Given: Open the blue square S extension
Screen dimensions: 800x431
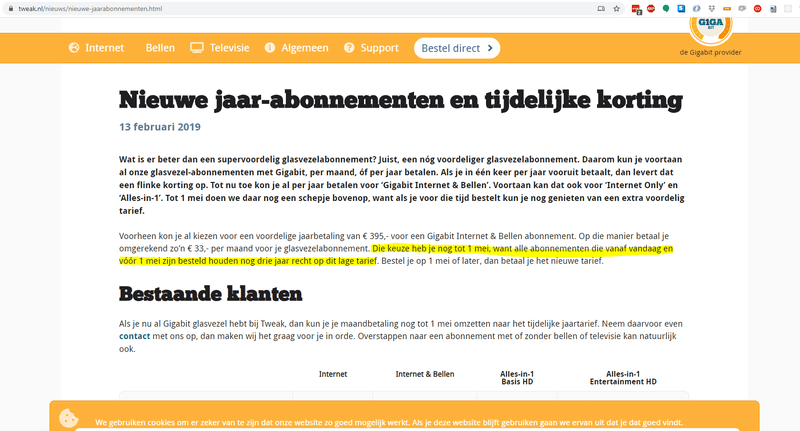Looking at the screenshot, I should tap(681, 9).
